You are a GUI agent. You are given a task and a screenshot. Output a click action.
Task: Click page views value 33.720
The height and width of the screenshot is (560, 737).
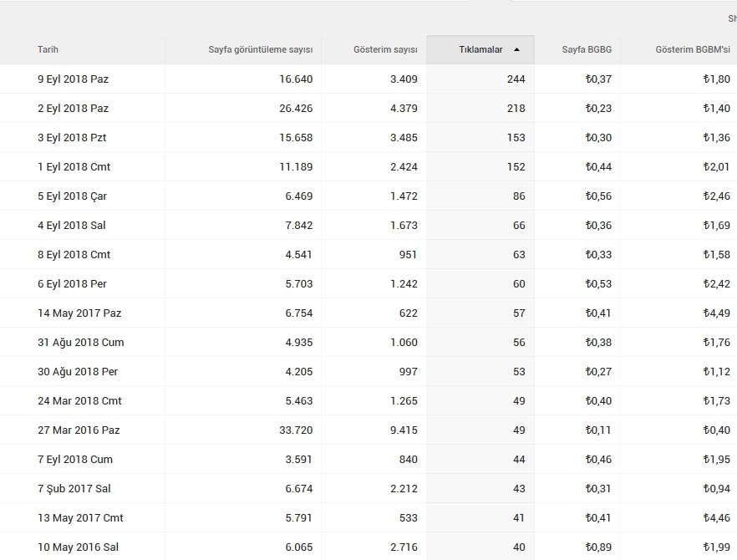click(x=296, y=430)
